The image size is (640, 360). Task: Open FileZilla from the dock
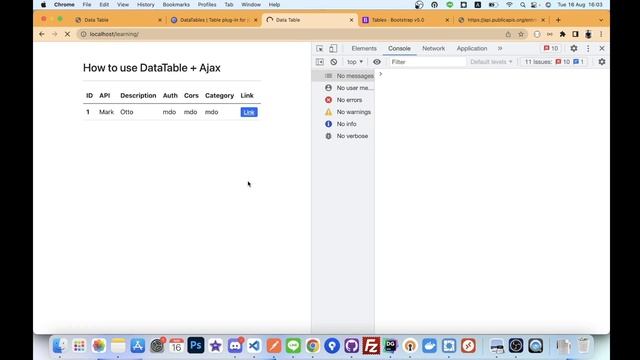click(371, 346)
